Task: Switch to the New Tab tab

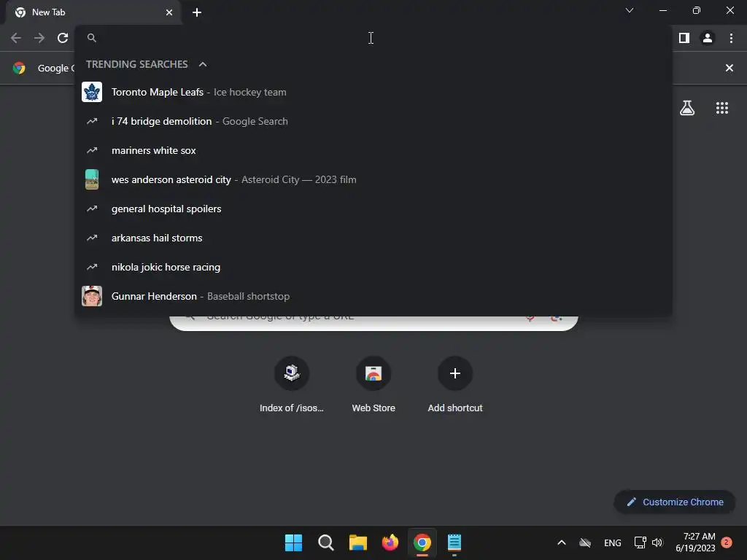Action: click(x=93, y=12)
